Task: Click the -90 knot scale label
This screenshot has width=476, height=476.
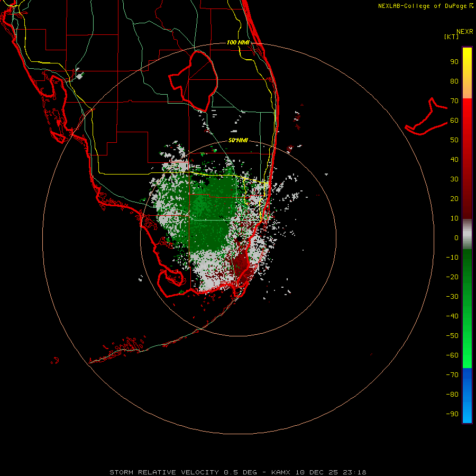Action: click(x=452, y=414)
